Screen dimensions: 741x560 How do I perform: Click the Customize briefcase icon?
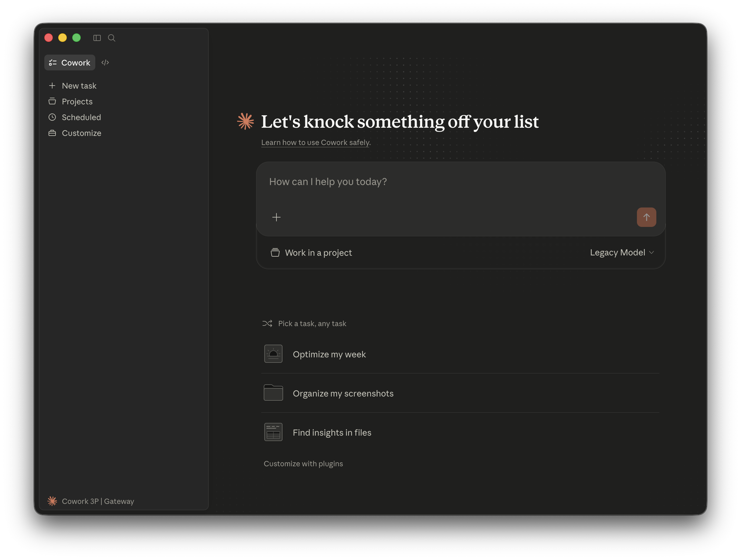click(52, 133)
